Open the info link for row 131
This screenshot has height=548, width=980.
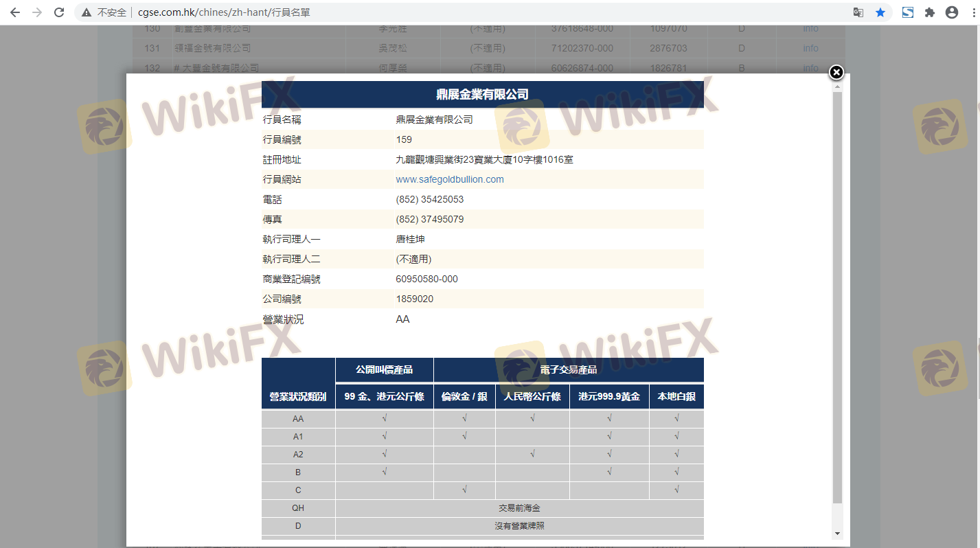(810, 48)
